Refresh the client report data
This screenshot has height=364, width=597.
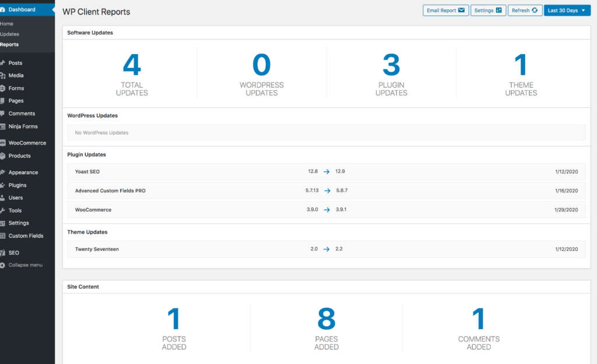point(525,10)
